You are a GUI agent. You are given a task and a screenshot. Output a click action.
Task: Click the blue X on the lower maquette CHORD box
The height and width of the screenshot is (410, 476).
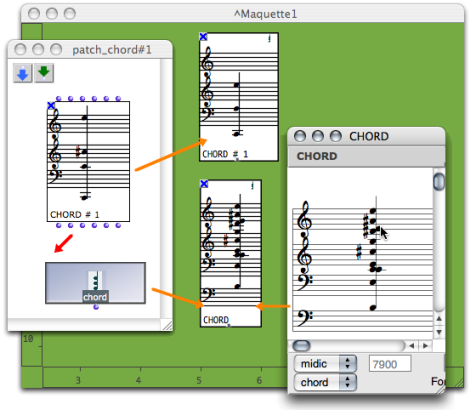click(x=204, y=184)
